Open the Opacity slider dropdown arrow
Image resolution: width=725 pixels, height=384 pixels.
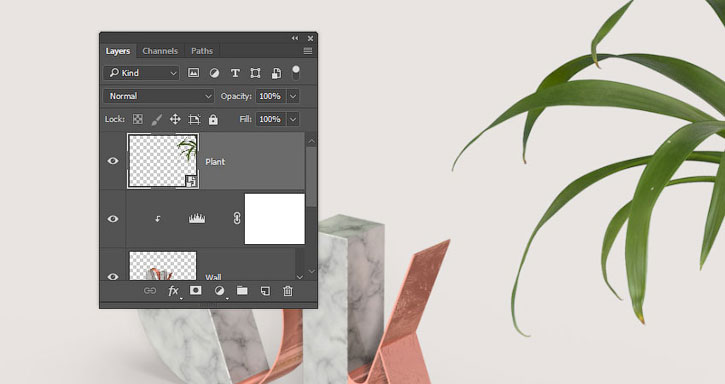pos(293,96)
